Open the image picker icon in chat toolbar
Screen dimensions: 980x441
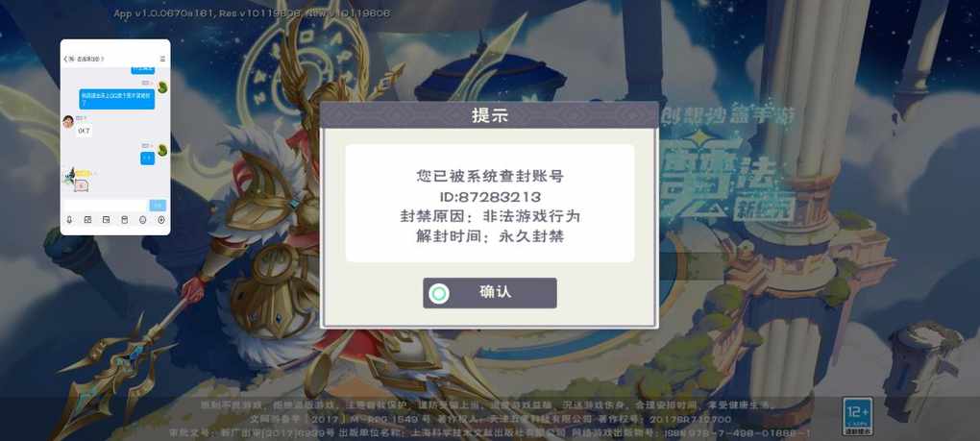point(87,220)
